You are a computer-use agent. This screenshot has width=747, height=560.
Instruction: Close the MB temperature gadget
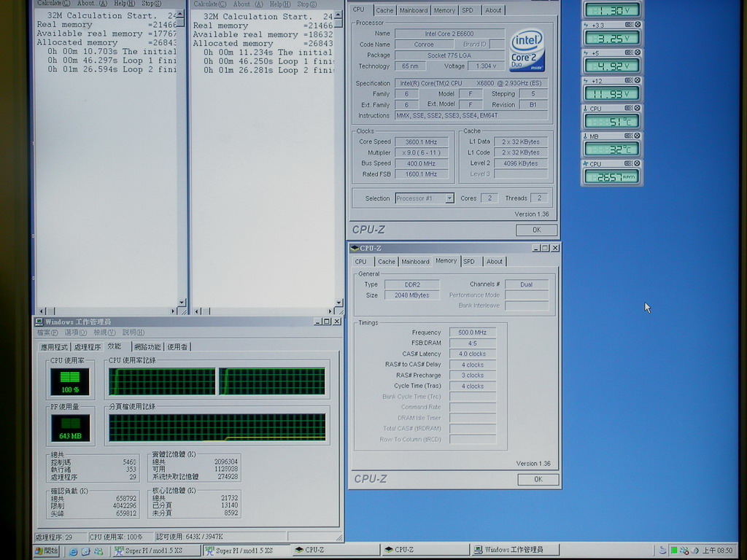[x=638, y=136]
